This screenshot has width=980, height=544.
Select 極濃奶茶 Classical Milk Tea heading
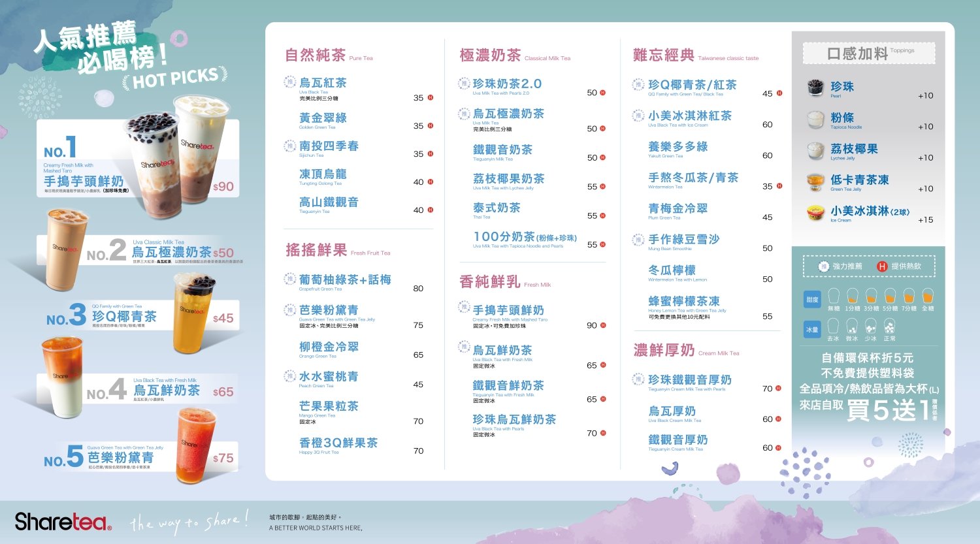(515, 56)
